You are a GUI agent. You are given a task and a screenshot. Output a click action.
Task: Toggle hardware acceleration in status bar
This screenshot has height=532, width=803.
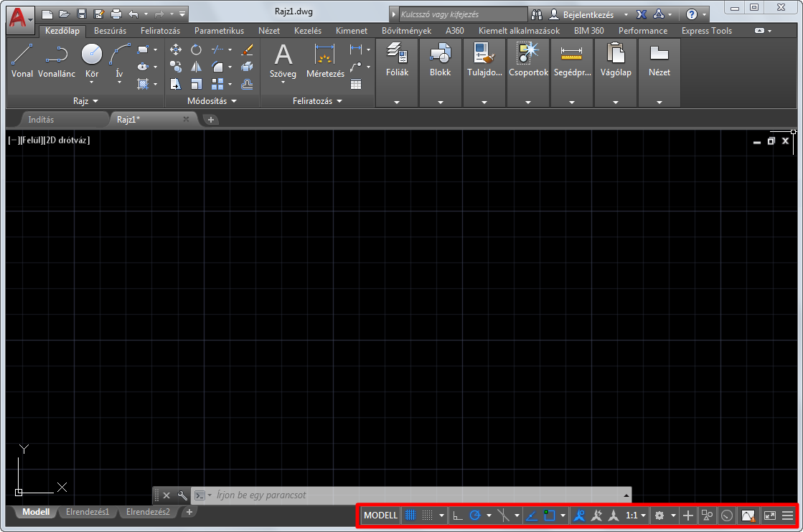[727, 516]
